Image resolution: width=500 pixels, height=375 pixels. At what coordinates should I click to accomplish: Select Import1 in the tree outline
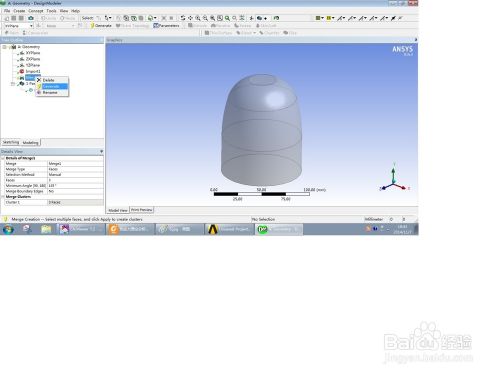click(x=33, y=71)
